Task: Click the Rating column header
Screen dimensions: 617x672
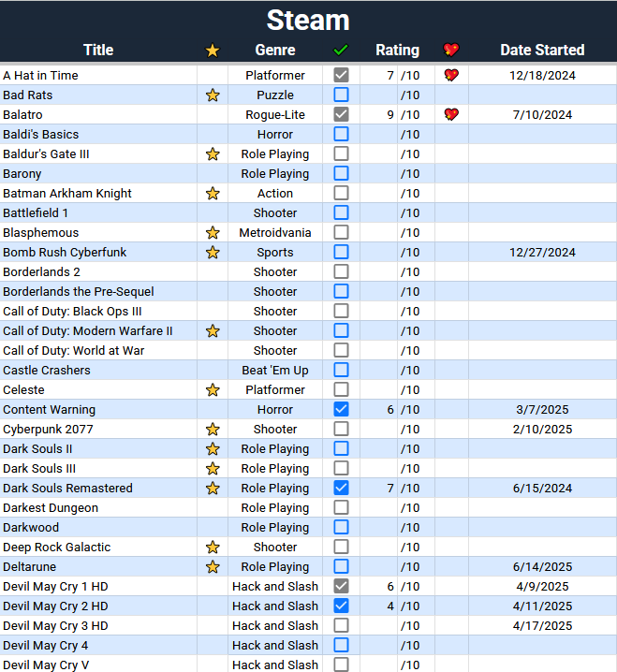Action: pyautogui.click(x=398, y=50)
